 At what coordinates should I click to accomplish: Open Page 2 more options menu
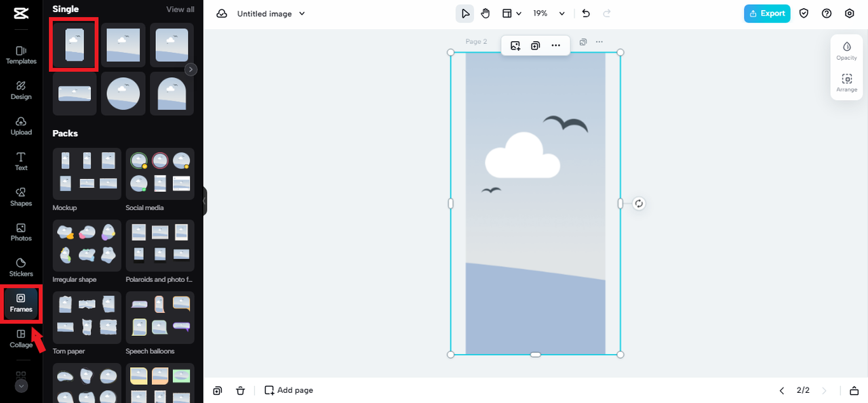click(x=599, y=42)
